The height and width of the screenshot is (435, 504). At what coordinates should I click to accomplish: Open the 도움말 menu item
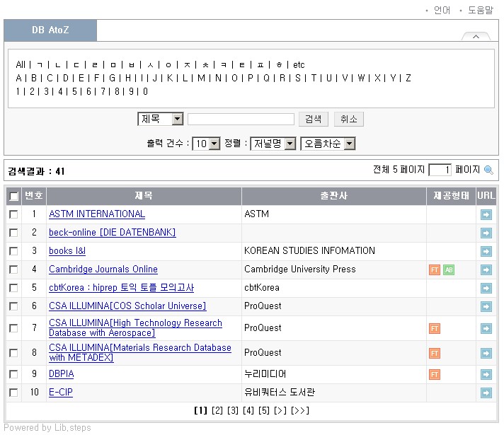(x=480, y=10)
